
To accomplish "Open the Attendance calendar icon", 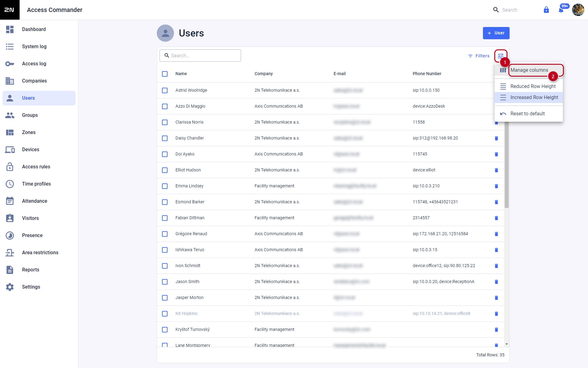I will tap(10, 201).
